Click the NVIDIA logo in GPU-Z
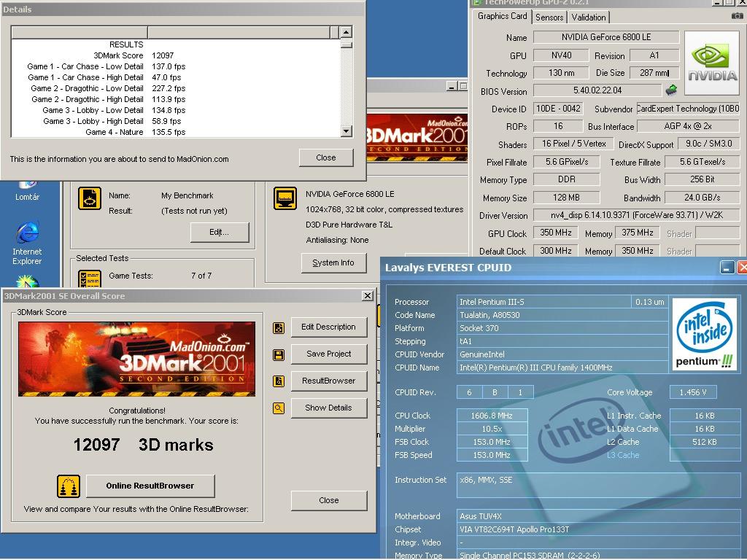Image resolution: width=747 pixels, height=560 pixels. point(712,63)
